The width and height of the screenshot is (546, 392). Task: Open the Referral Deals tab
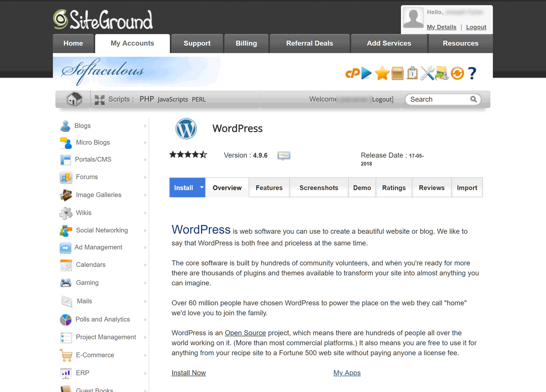310,43
